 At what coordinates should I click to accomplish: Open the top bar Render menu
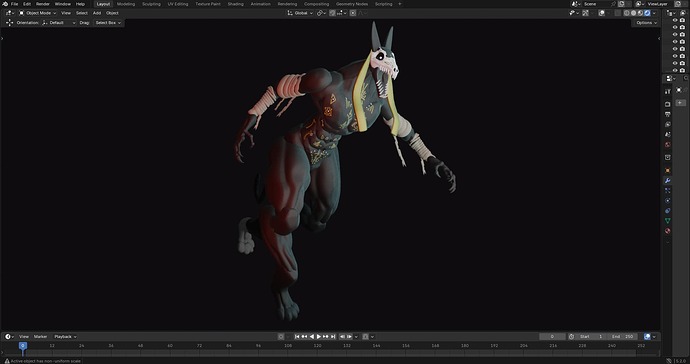coord(43,4)
